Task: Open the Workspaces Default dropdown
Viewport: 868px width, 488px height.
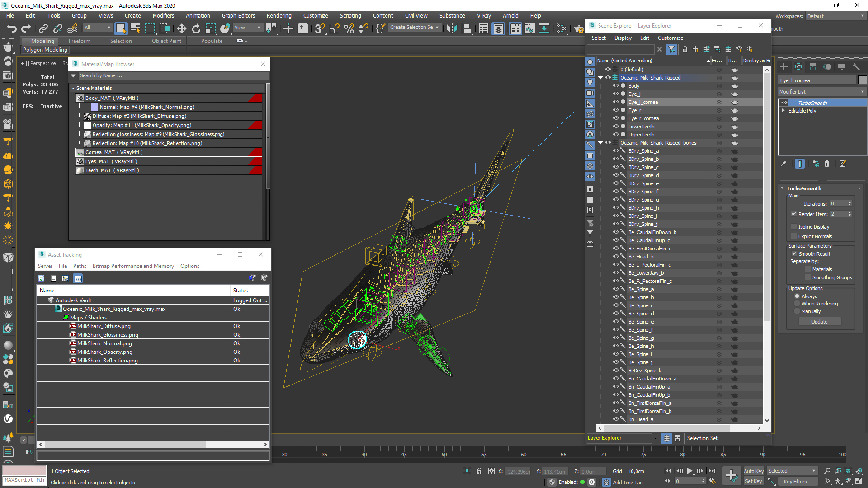Action: coord(836,16)
